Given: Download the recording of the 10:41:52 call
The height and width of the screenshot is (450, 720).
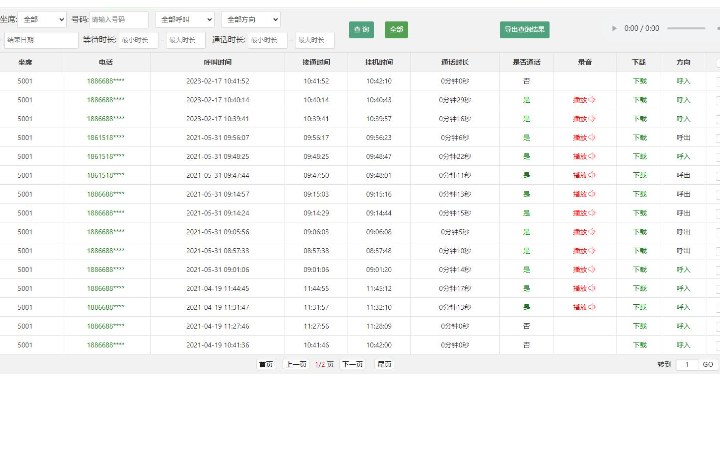Looking at the screenshot, I should 639,81.
